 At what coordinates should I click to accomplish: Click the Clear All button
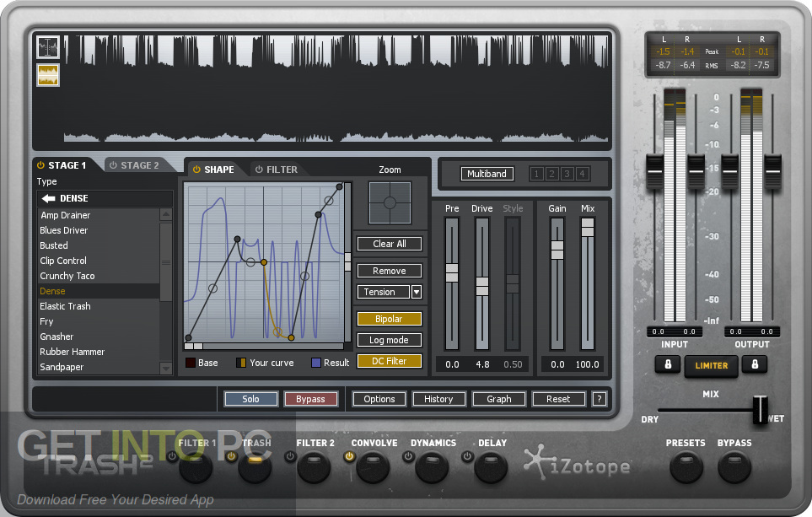click(390, 244)
